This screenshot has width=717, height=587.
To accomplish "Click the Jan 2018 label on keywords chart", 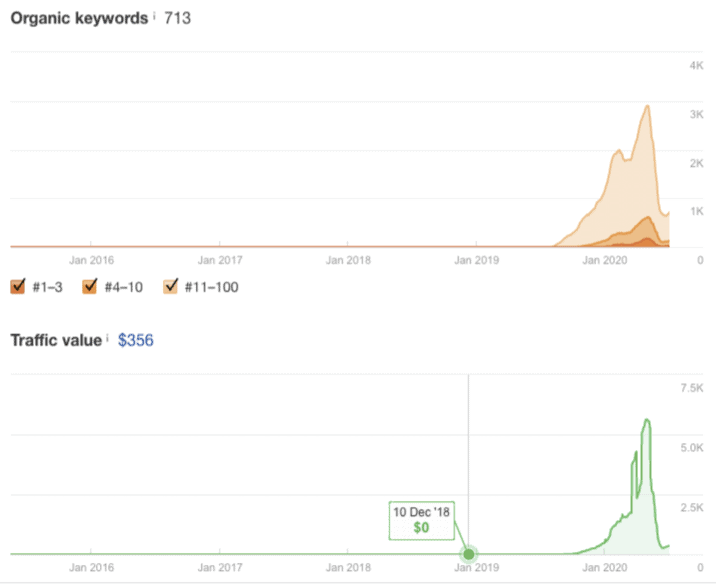I will (x=348, y=260).
